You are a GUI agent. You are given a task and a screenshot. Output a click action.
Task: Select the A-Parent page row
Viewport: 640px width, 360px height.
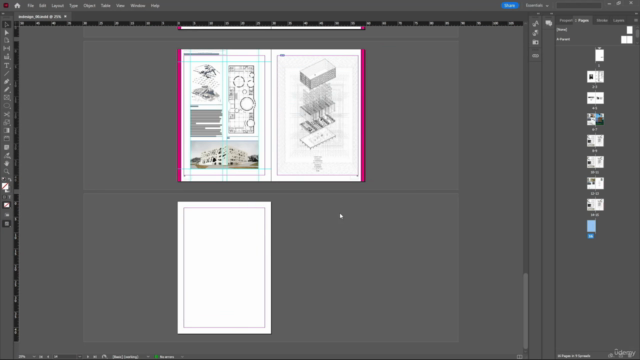coord(595,40)
